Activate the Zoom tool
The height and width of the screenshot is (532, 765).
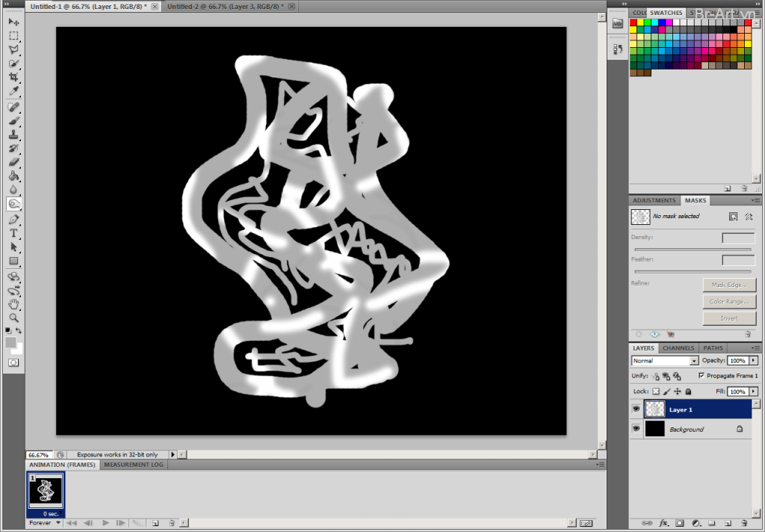(x=13, y=318)
